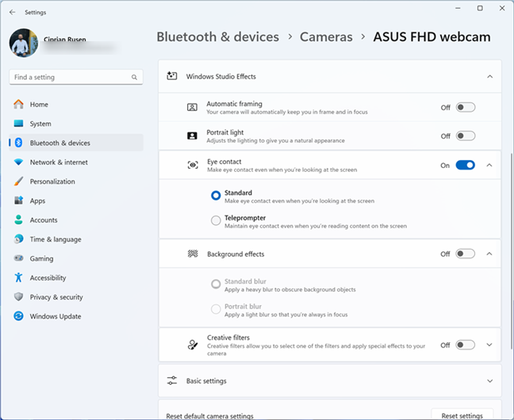Click the System monitor icon

(19, 124)
